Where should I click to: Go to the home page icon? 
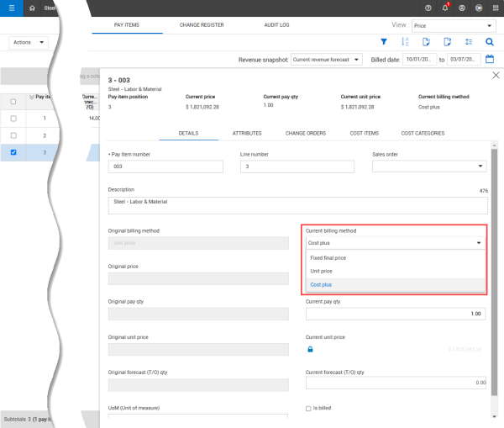(x=32, y=8)
